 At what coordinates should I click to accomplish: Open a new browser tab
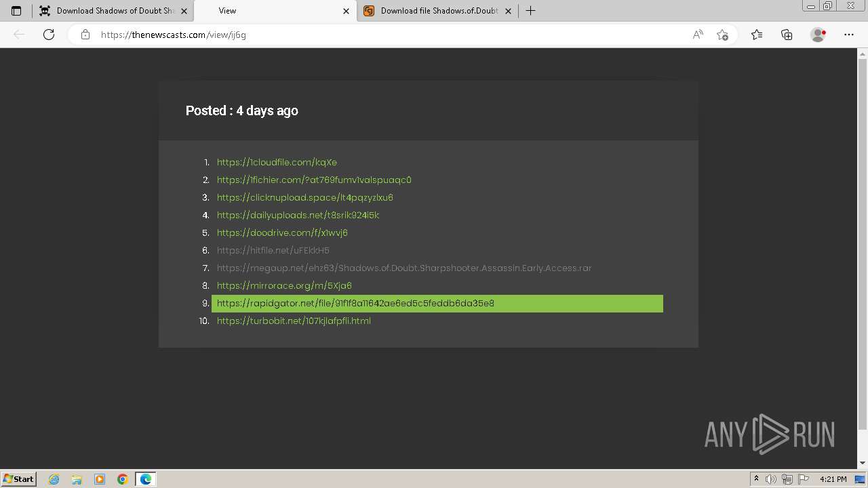click(x=531, y=11)
